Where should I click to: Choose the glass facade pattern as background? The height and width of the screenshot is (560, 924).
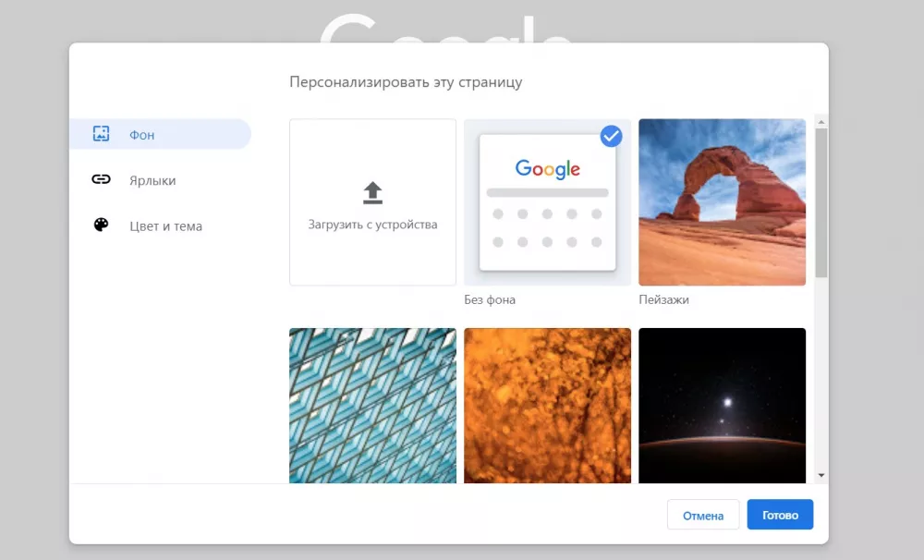pos(372,405)
